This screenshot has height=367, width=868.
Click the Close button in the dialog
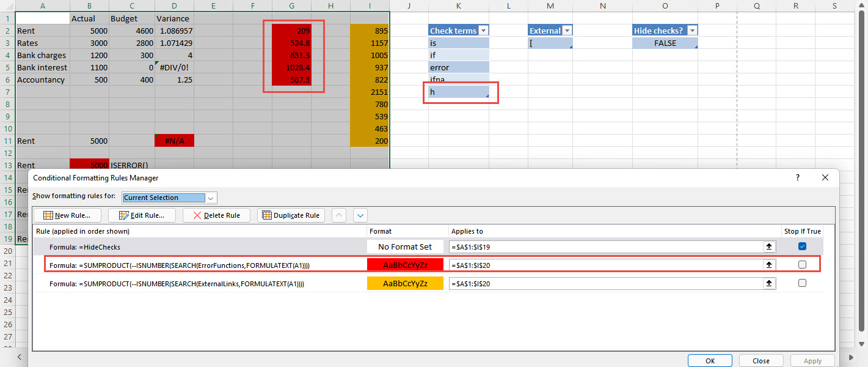760,361
